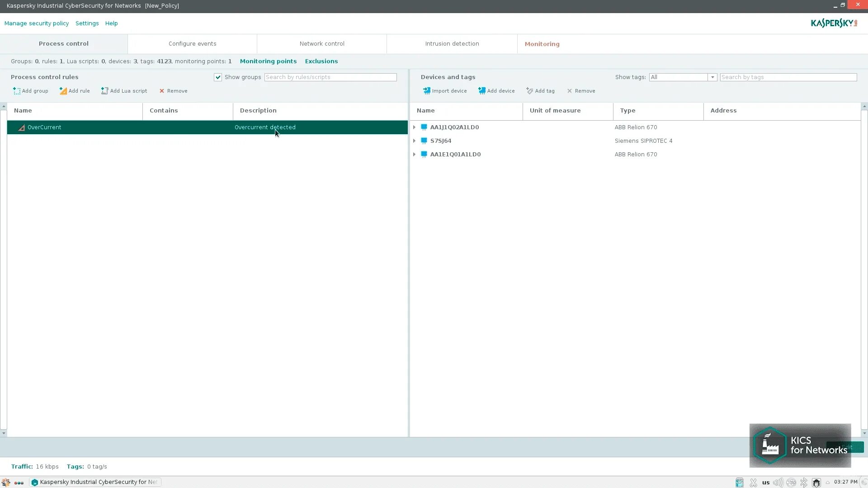The width and height of the screenshot is (868, 488).
Task: Click the US keyboard layout indicator
Action: coord(765,483)
